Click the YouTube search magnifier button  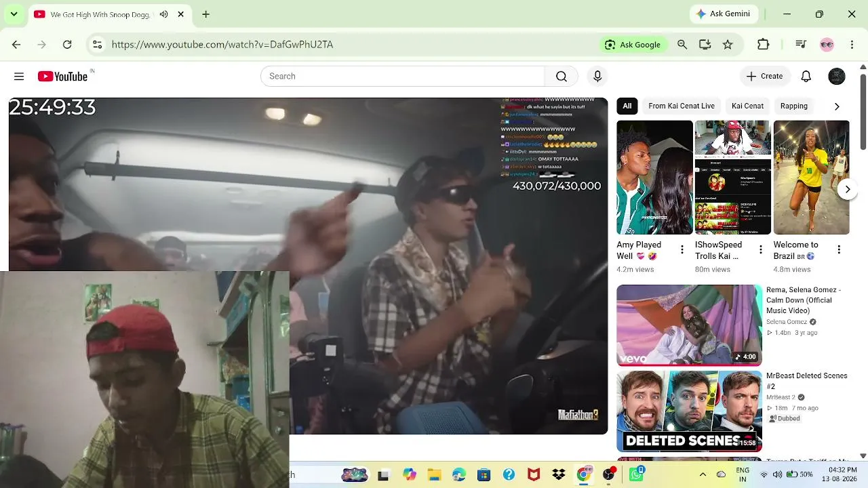[561, 77]
